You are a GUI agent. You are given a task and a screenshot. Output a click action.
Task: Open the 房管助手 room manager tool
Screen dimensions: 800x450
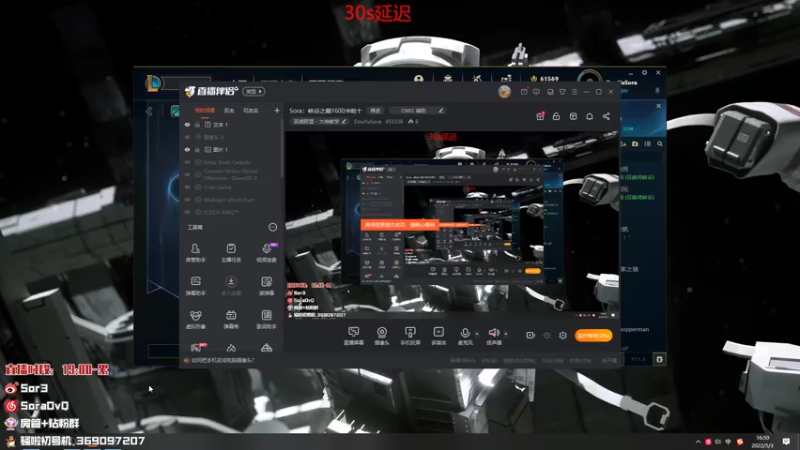coord(195,253)
